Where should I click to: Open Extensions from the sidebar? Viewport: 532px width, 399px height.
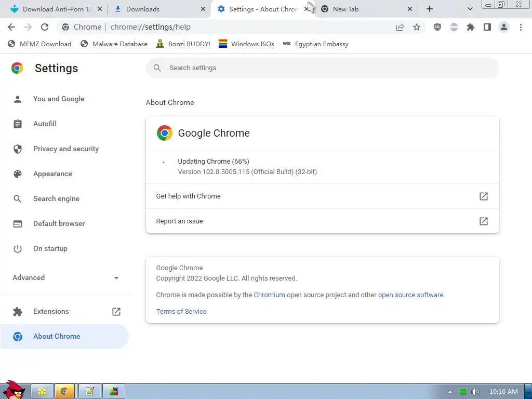coord(65,312)
